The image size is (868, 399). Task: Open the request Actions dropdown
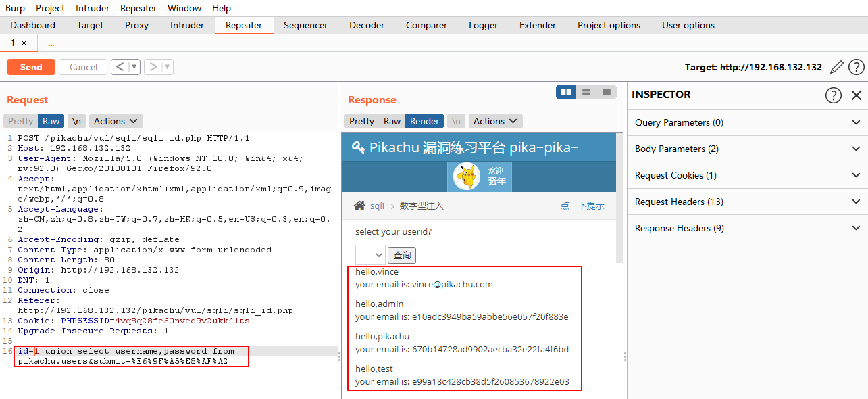point(116,121)
